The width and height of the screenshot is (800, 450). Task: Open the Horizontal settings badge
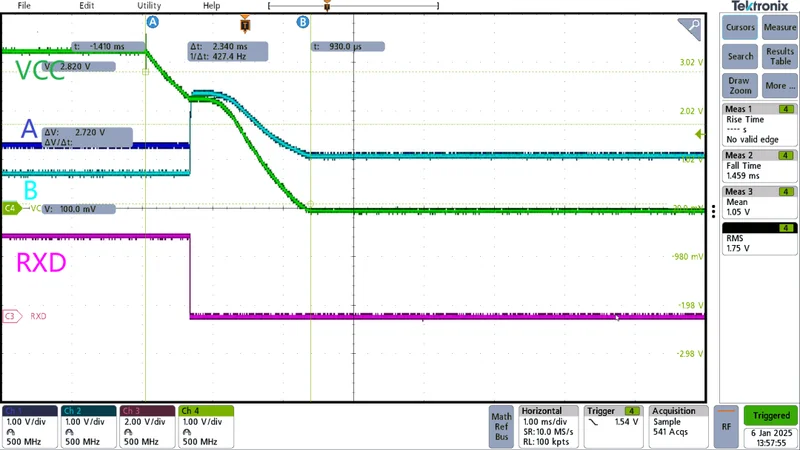(548, 427)
